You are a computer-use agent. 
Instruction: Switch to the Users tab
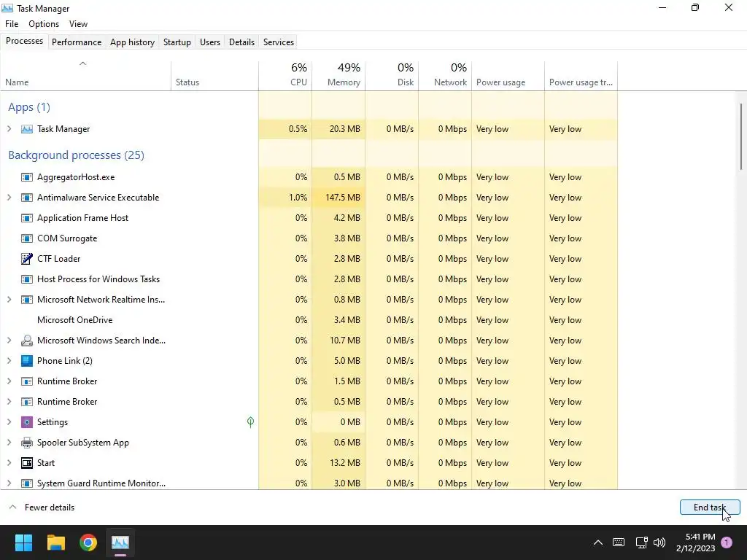pos(210,42)
